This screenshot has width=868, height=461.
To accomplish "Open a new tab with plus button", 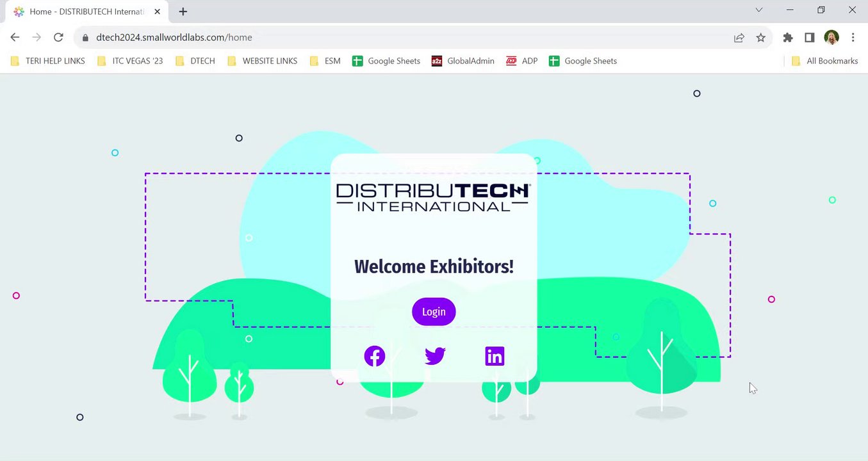I will pos(183,12).
